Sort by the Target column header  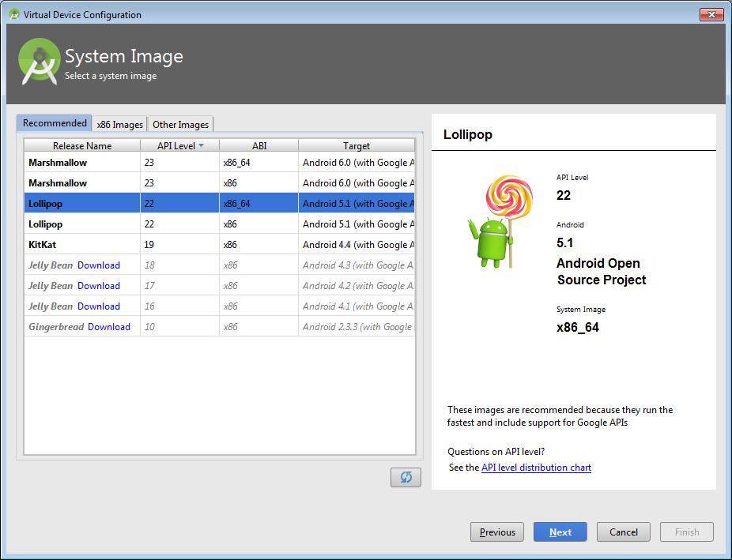[357, 145]
